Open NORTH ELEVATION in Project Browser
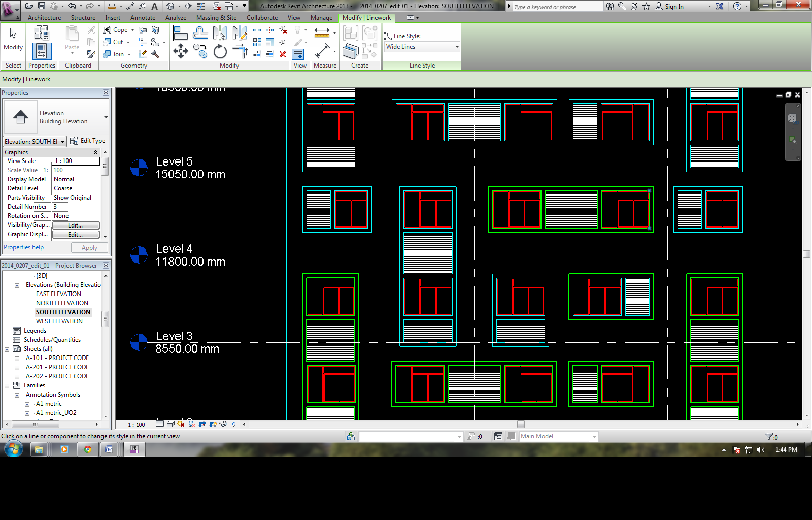This screenshot has height=520, width=812. click(62, 303)
